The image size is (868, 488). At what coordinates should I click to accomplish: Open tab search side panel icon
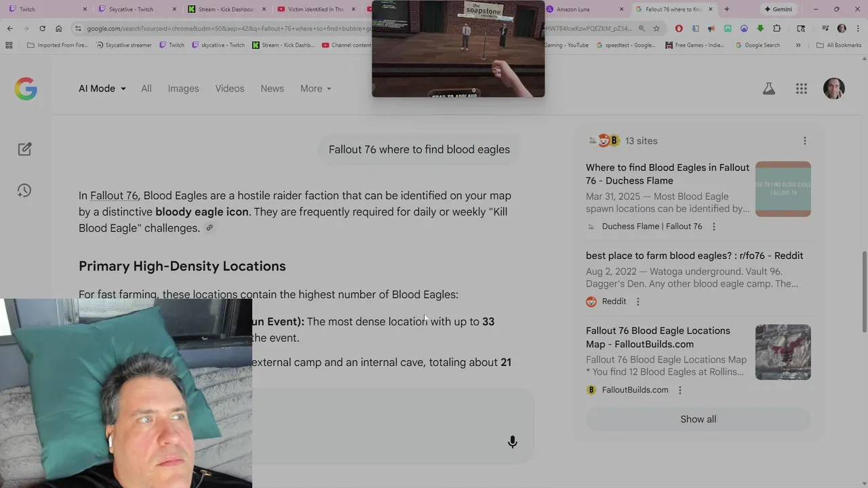click(802, 28)
